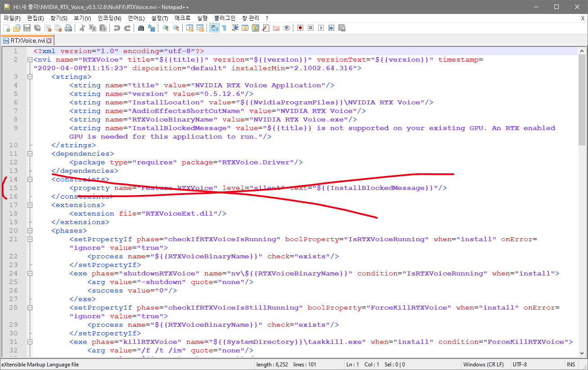Collapse the killRTXVoice exe fold on line 31

(30, 342)
